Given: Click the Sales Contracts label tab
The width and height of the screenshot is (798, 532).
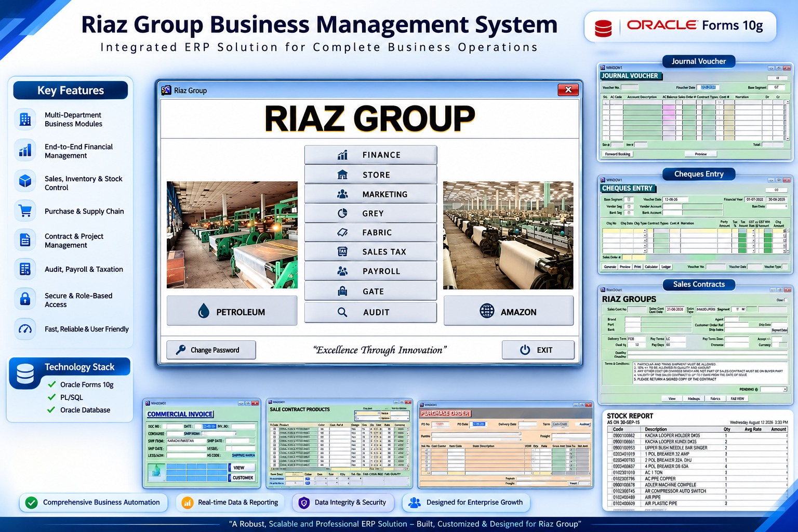Looking at the screenshot, I should coord(699,284).
